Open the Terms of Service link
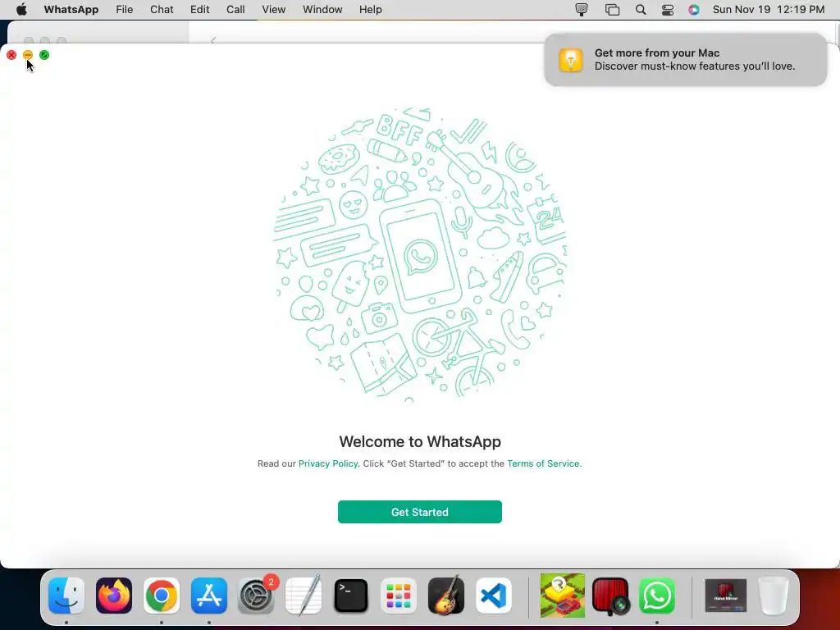 543,463
